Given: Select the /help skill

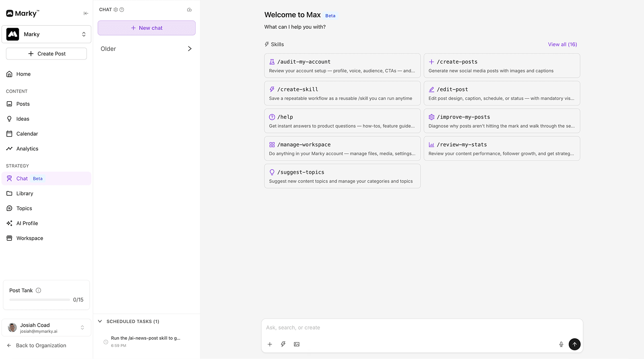Looking at the screenshot, I should (343, 121).
